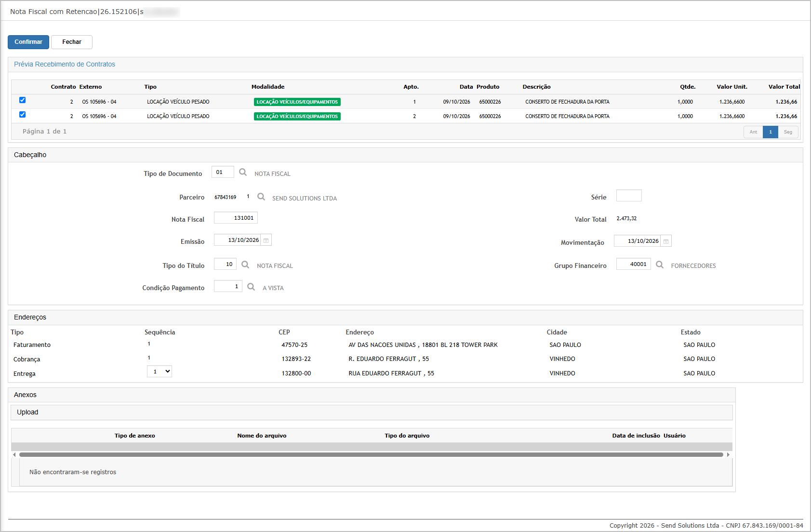Focus the Tipo de Documento code field
The width and height of the screenshot is (811, 532).
(223, 172)
